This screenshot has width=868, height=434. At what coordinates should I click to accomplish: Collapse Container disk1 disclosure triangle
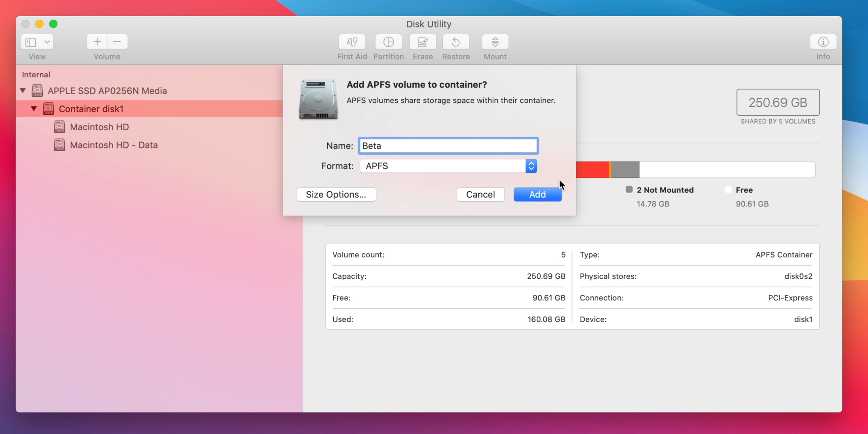34,109
